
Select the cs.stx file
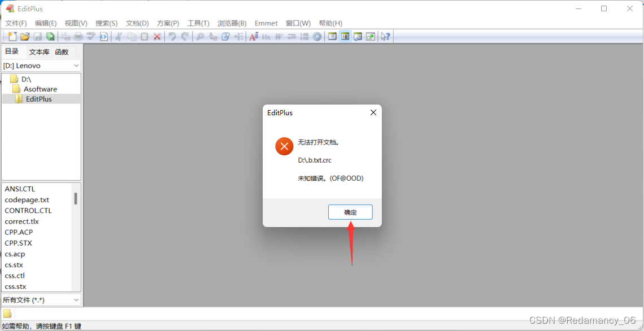(14, 265)
